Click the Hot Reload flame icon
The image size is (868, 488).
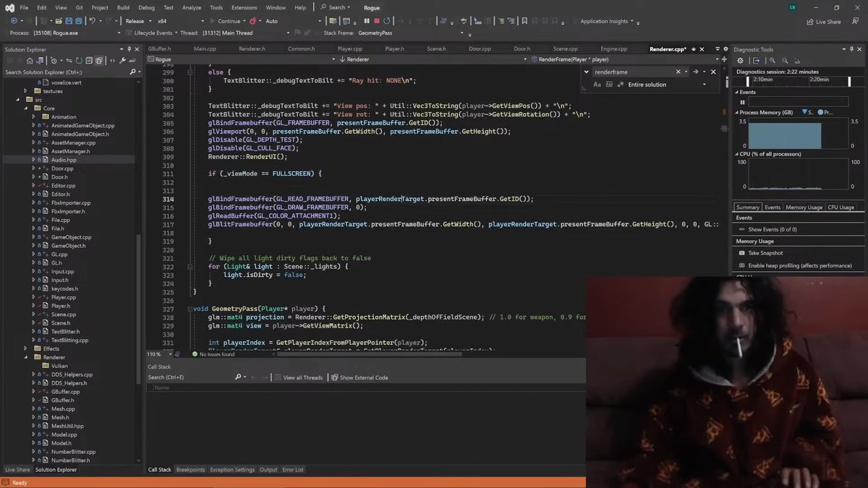pos(252,21)
